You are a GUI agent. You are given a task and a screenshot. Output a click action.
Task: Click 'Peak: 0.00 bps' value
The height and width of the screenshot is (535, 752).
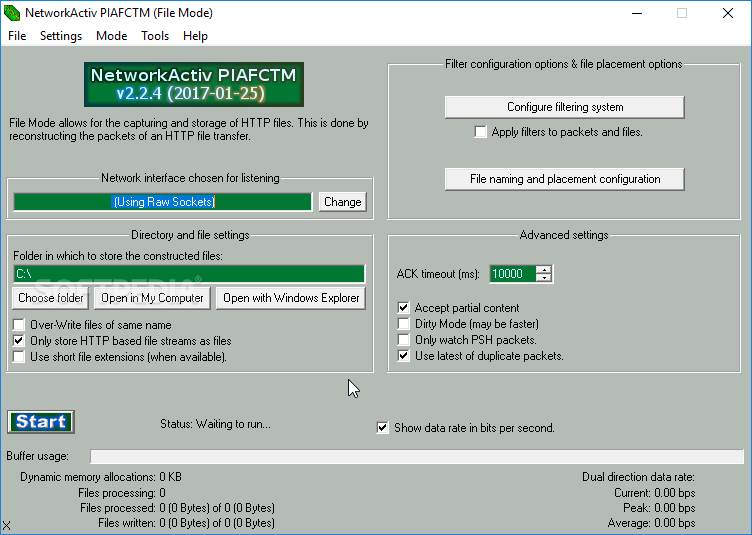pos(659,508)
